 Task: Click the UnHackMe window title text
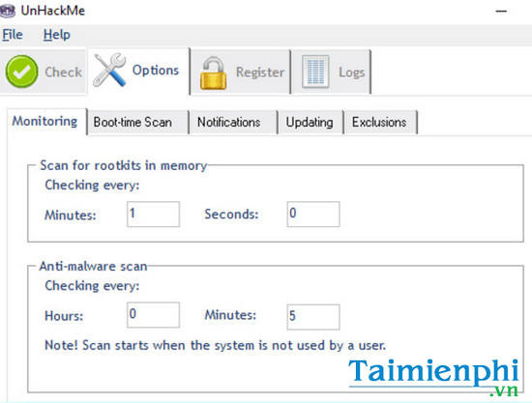53,11
